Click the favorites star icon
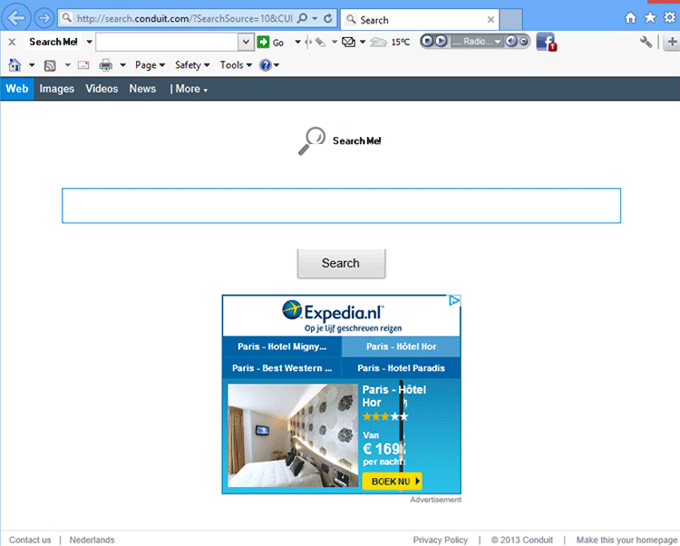 click(650, 18)
